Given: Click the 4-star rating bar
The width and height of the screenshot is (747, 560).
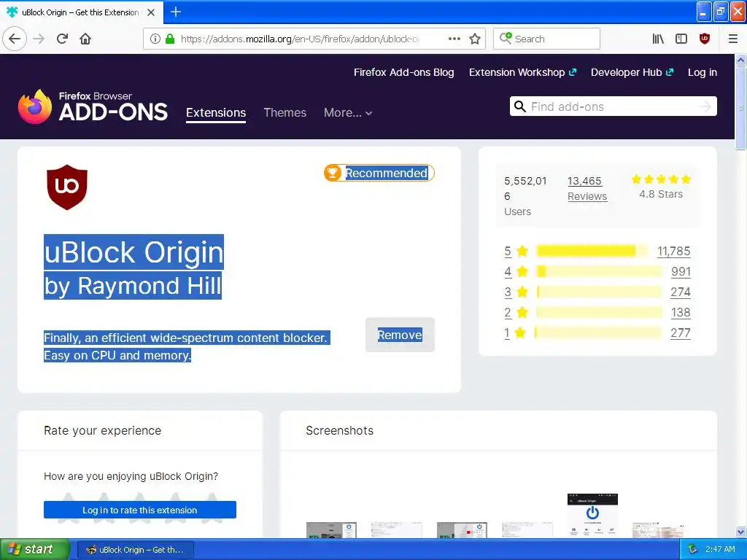Looking at the screenshot, I should point(599,271).
